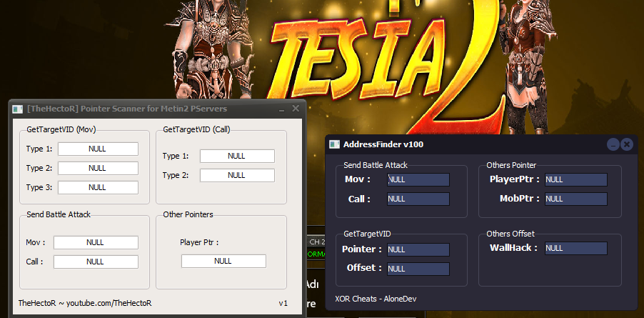Click GetTargetVID Offset field in AddressFinder
The image size is (644, 318).
418,269
